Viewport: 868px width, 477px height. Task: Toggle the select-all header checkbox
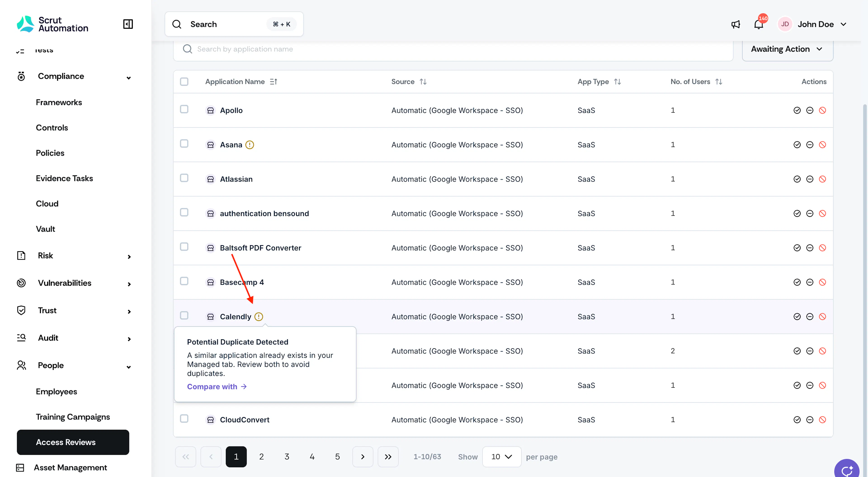184,82
